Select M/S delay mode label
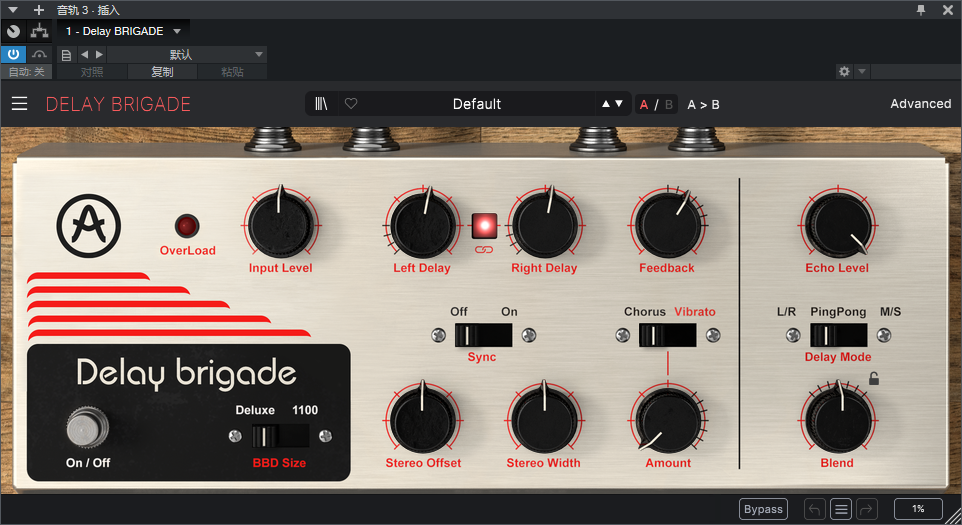This screenshot has width=962, height=525. click(890, 312)
